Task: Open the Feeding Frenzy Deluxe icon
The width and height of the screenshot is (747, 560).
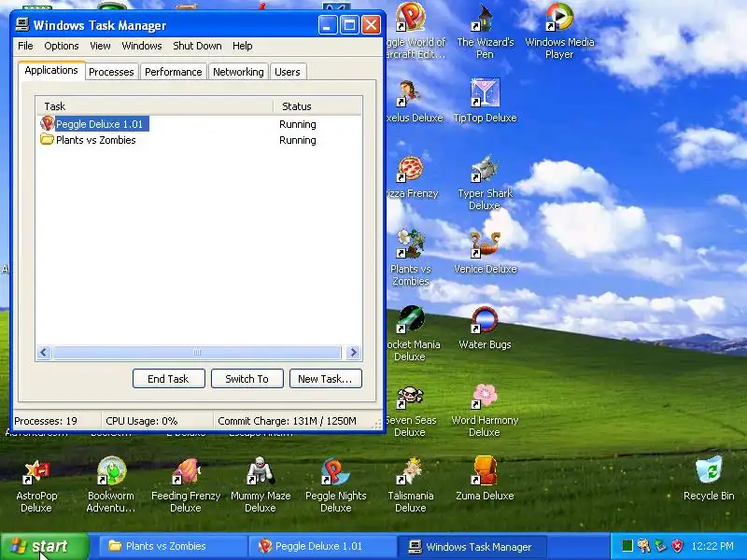Action: point(186,485)
